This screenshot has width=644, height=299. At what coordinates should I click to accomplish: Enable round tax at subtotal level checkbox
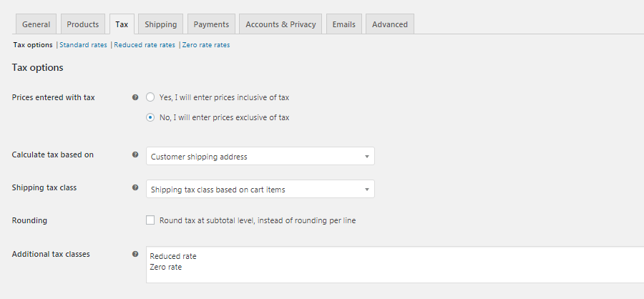(x=150, y=220)
